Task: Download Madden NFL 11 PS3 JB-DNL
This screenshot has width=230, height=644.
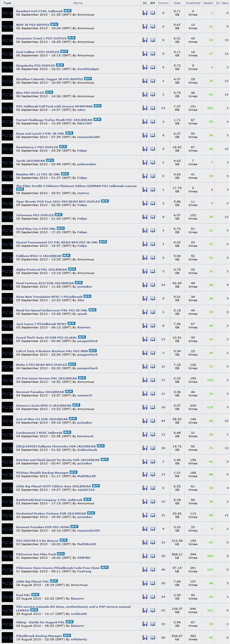Action: (145, 176)
